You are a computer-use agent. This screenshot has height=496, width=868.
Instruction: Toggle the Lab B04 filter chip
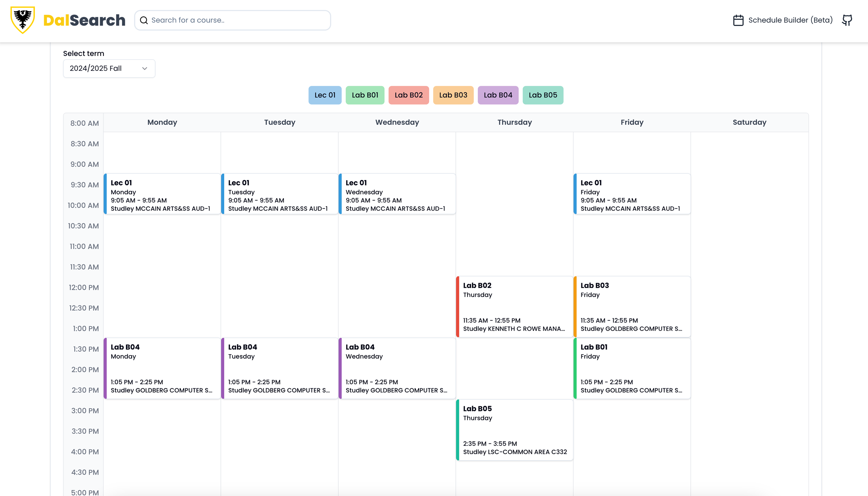click(x=498, y=95)
